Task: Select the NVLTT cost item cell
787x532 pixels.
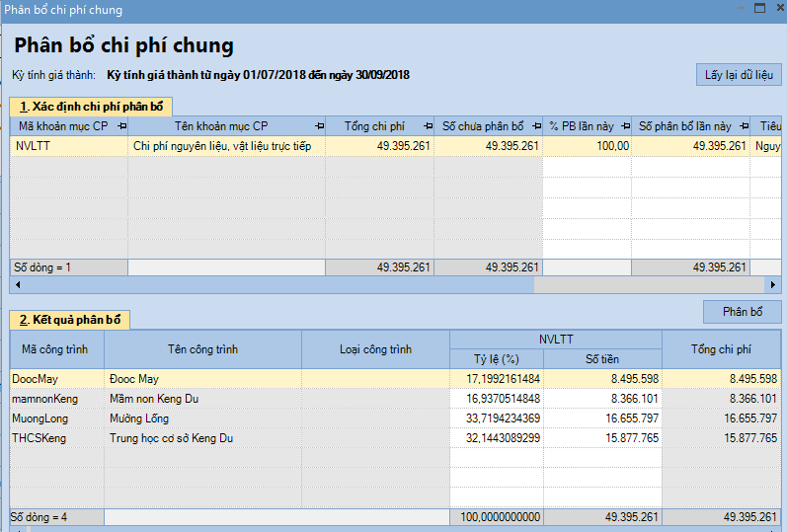Action: pos(69,146)
